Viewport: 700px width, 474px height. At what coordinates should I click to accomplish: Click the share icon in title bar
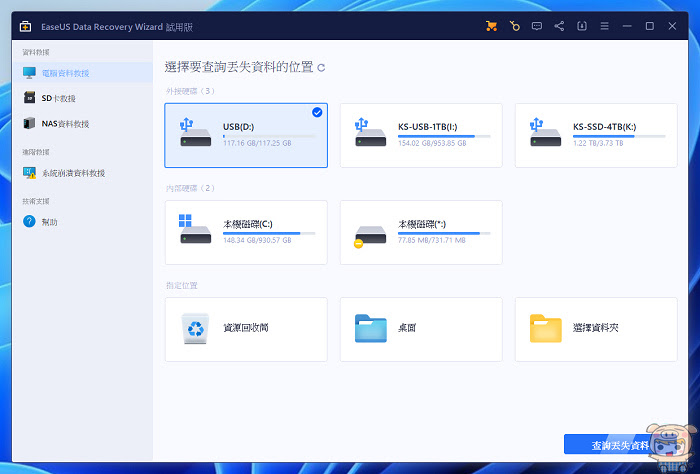point(559,26)
